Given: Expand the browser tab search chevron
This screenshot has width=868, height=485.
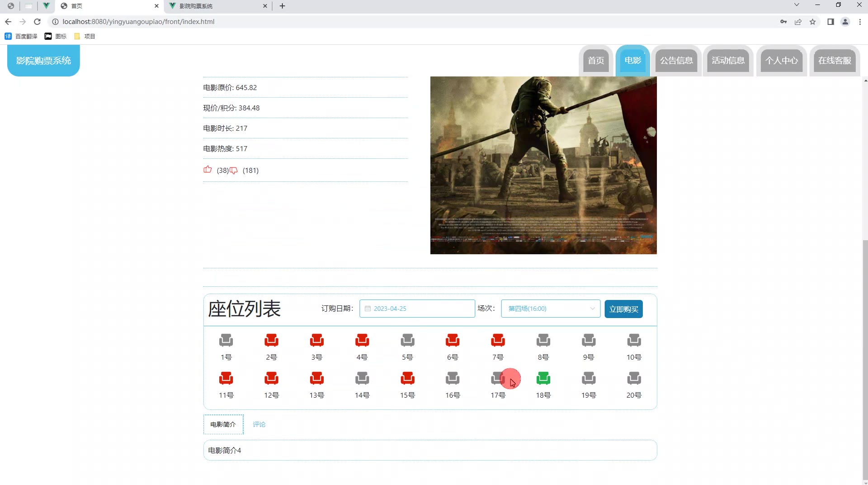Looking at the screenshot, I should [x=797, y=5].
